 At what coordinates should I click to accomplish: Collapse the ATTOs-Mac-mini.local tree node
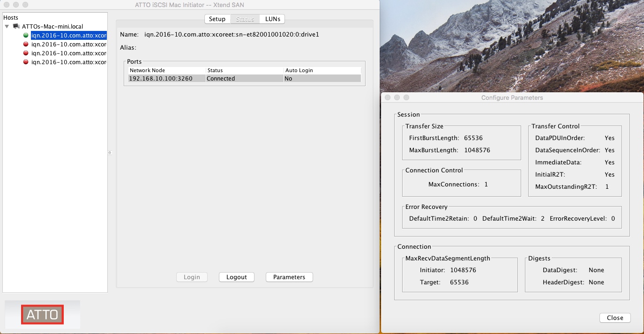(7, 27)
